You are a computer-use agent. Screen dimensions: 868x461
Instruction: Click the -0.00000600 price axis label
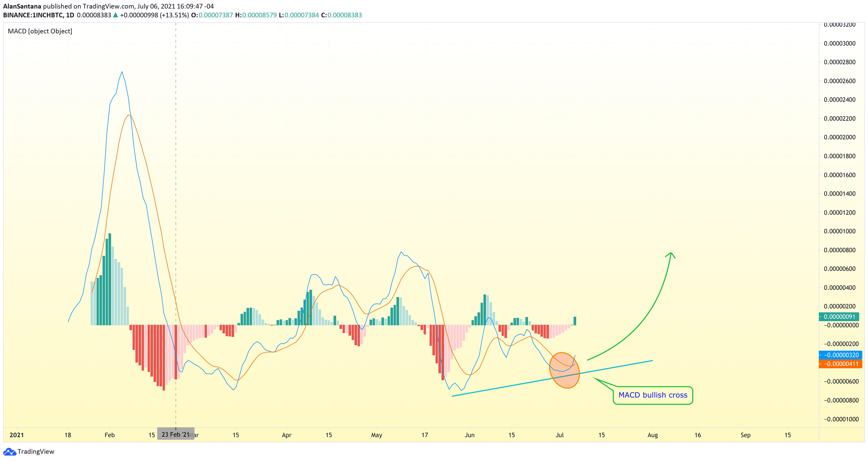841,381
